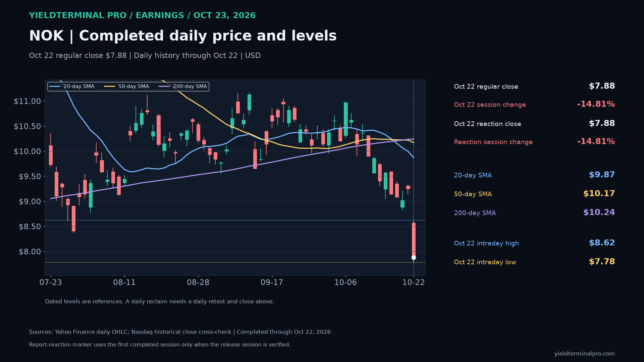Image resolution: width=644 pixels, height=362 pixels.
Task: Click the Oct 22 intraday low $7.78 value
Action: pos(602,262)
